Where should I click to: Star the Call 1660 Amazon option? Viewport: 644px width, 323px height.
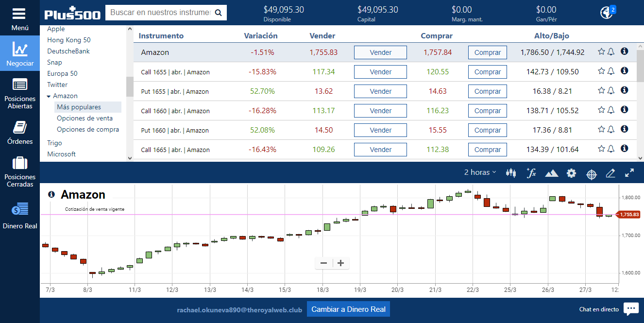[x=601, y=110]
